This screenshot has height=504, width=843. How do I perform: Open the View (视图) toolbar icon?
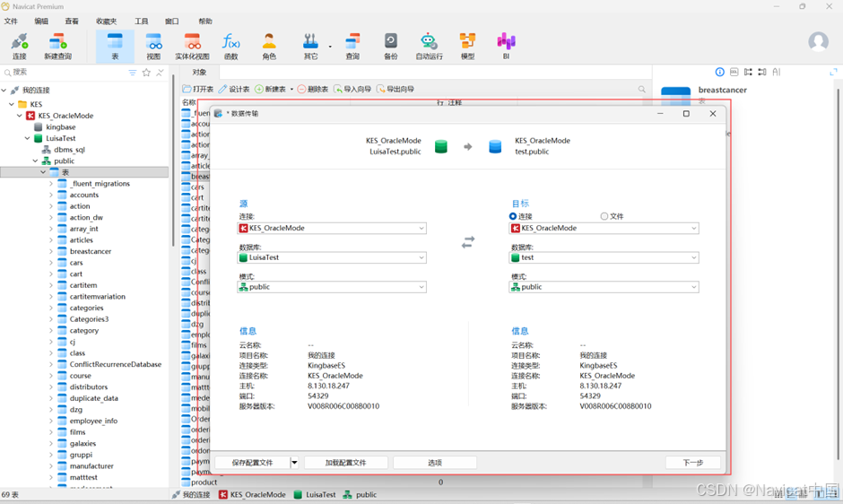coord(153,47)
